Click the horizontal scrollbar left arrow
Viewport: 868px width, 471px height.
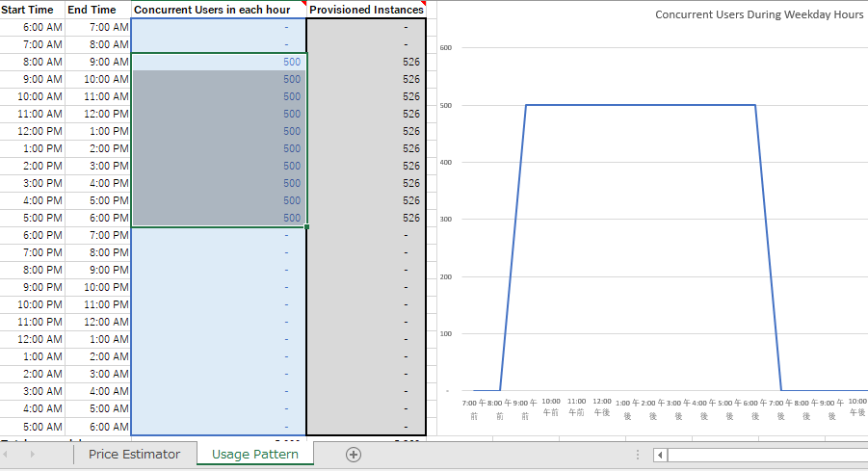pos(660,455)
